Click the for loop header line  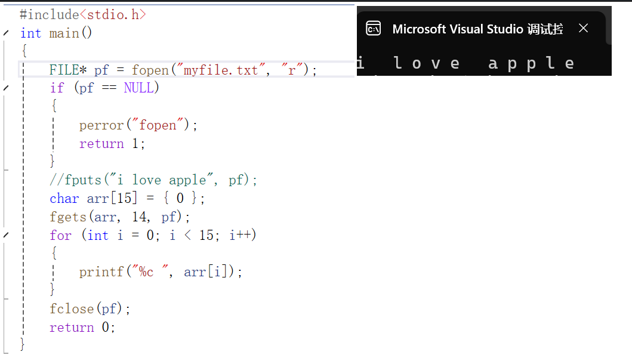(x=153, y=235)
